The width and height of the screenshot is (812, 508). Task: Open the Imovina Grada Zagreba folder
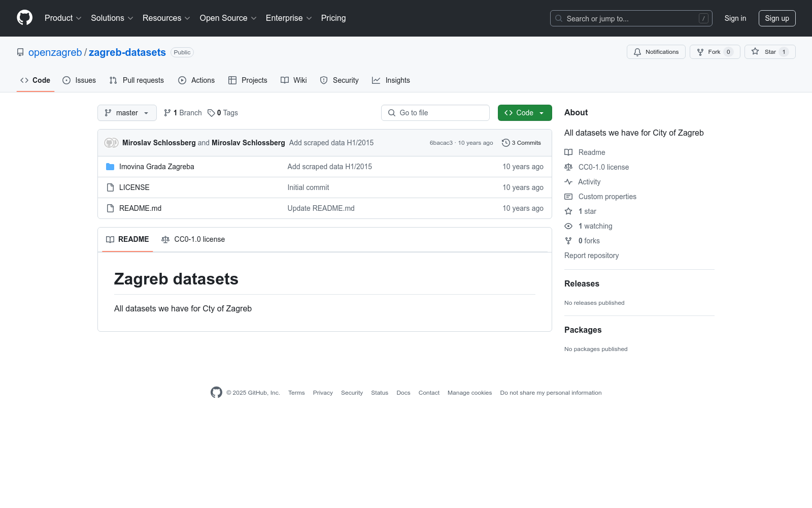[x=157, y=167]
